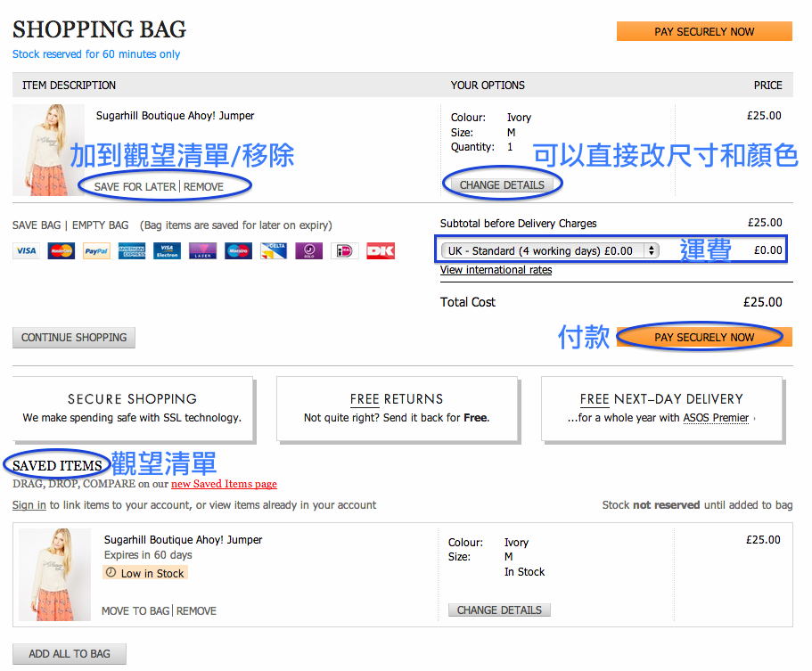Click the saved item's Sugarhill Boutique Ahoy! Jumper title
Screen dimensions: 812x671
click(x=184, y=539)
